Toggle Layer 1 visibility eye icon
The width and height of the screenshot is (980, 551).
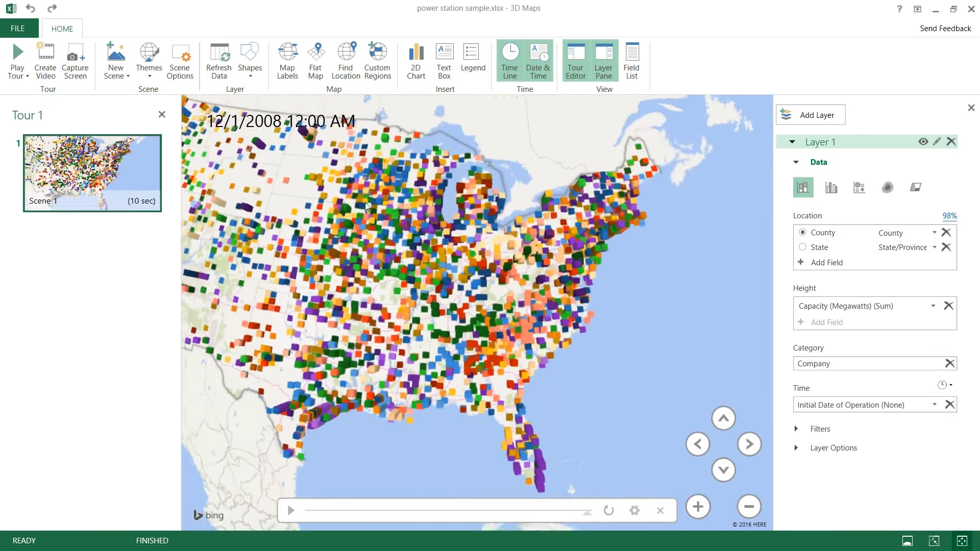click(x=923, y=142)
